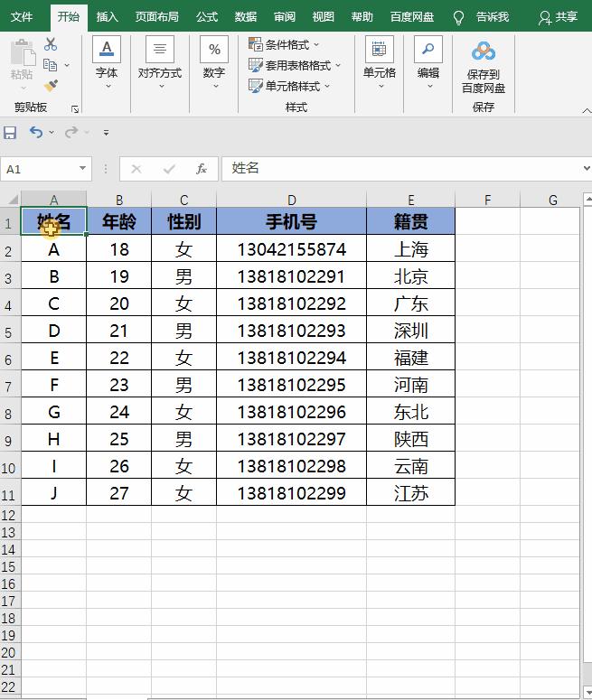The image size is (592, 700).
Task: Open the clipboard group dialog launcher
Action: coord(75,108)
